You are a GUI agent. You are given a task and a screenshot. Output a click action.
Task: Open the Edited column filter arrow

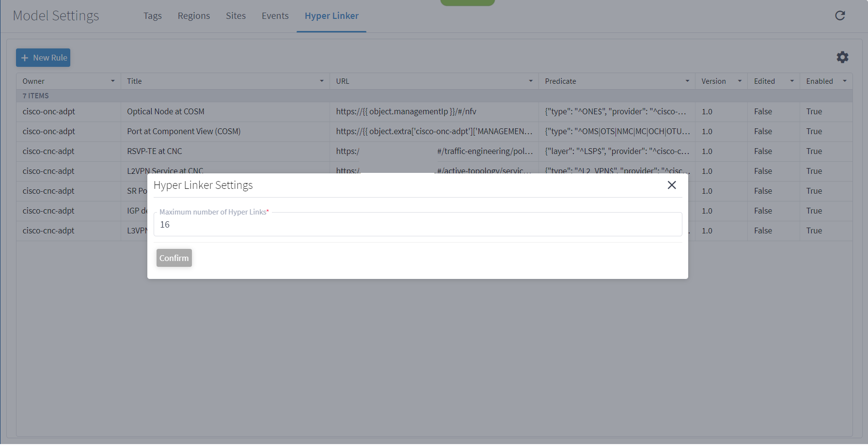point(792,81)
